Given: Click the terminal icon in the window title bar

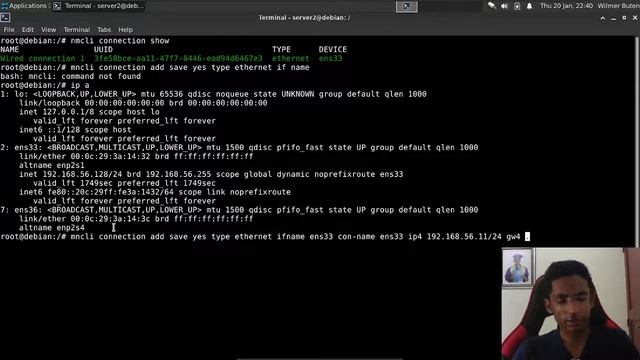Looking at the screenshot, I should pyautogui.click(x=5, y=18).
